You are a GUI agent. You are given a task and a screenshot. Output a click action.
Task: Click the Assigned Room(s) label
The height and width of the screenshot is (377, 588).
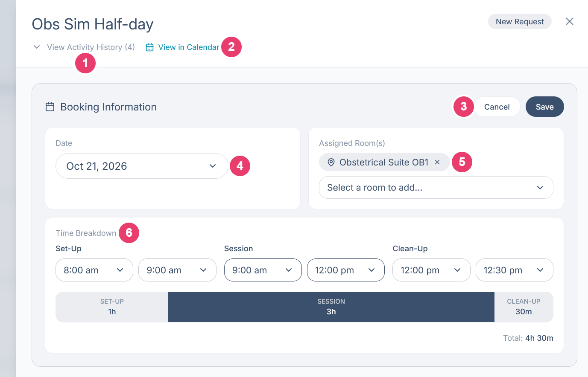pos(352,143)
